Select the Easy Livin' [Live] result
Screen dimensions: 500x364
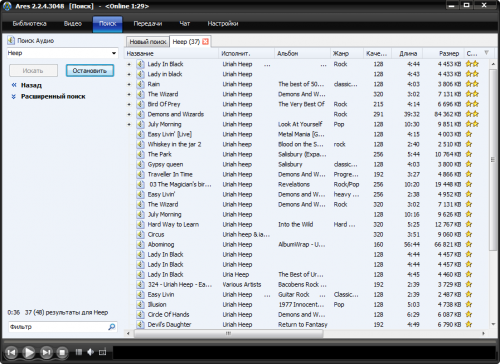pos(307,134)
